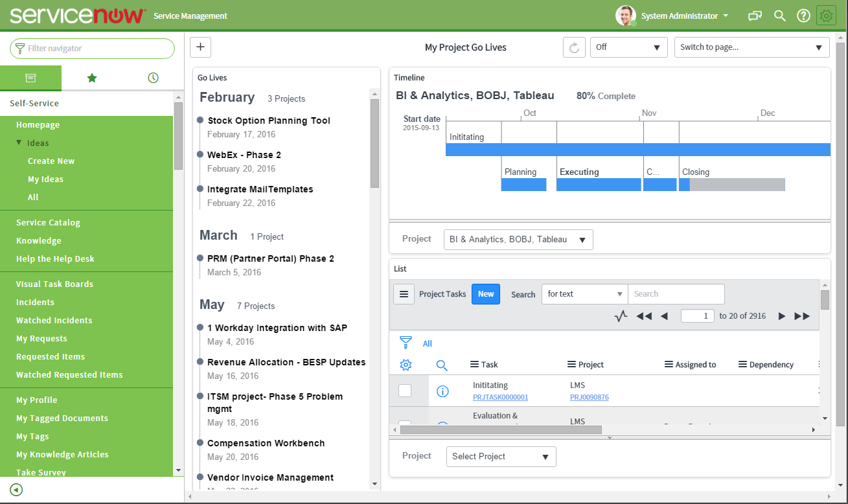The width and height of the screenshot is (848, 504).
Task: Expand the Select Project dropdown
Action: click(500, 456)
